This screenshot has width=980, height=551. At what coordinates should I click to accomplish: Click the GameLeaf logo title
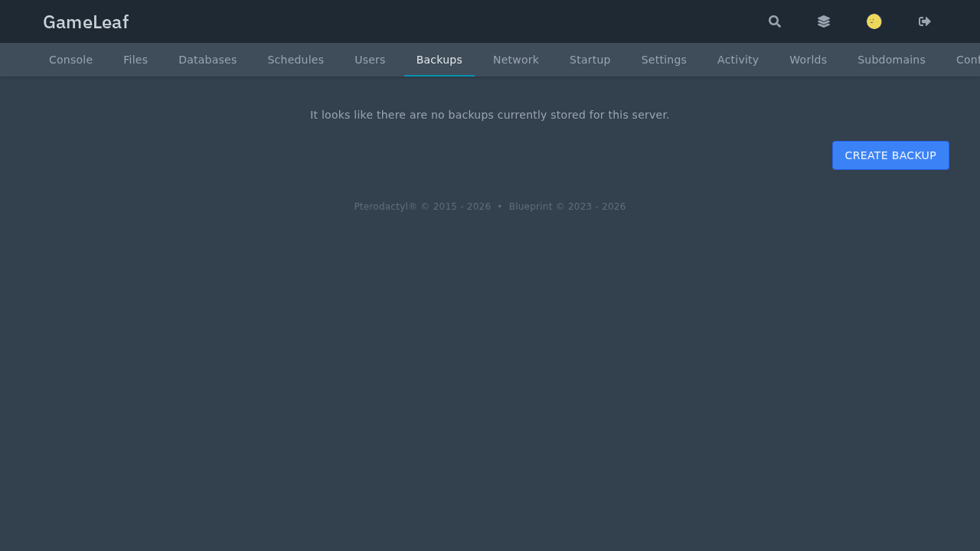86,22
